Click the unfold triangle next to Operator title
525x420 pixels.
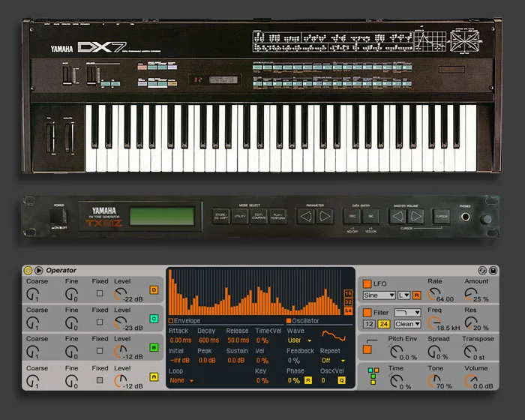tap(39, 270)
